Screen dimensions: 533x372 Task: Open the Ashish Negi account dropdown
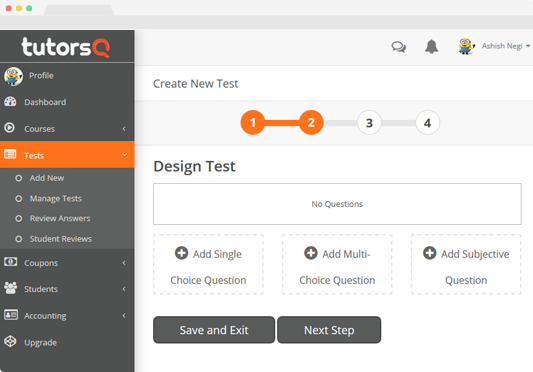[506, 46]
